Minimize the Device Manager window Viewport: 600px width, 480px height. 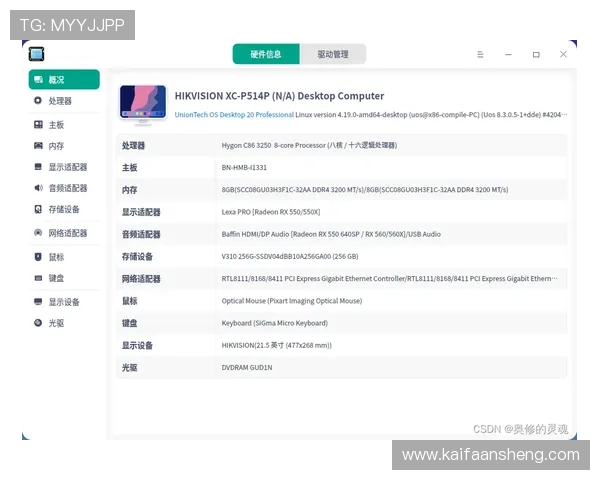pos(508,54)
